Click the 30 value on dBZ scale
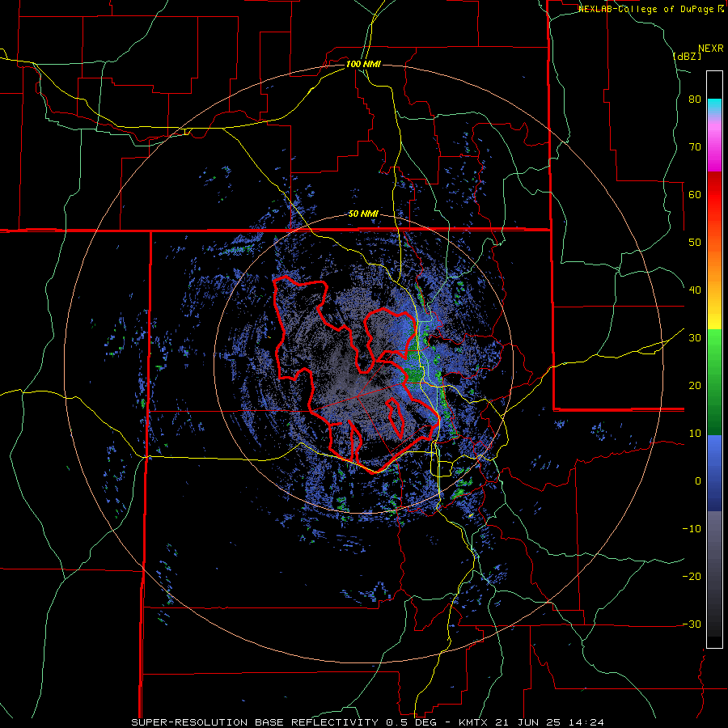The width and height of the screenshot is (728, 728). (x=695, y=338)
